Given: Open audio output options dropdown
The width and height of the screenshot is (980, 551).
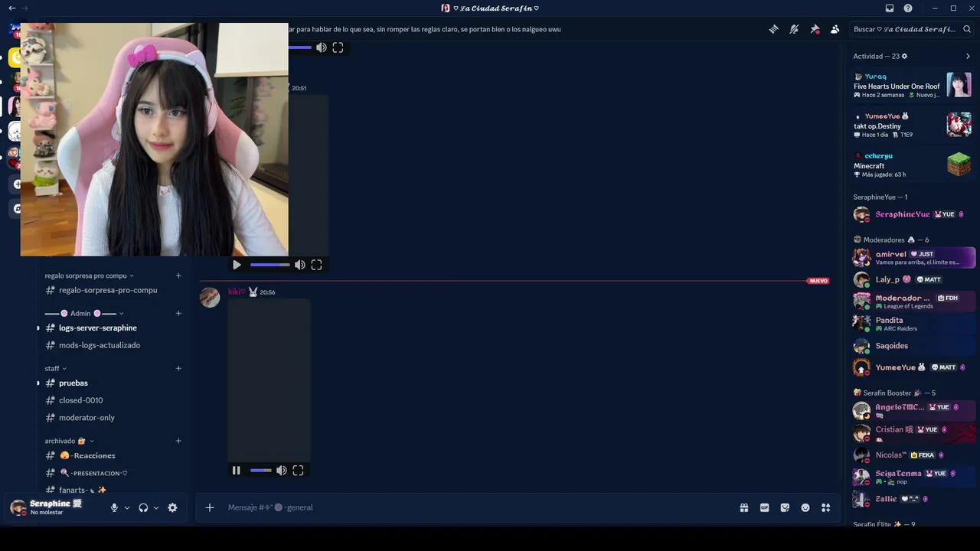Looking at the screenshot, I should pyautogui.click(x=156, y=507).
